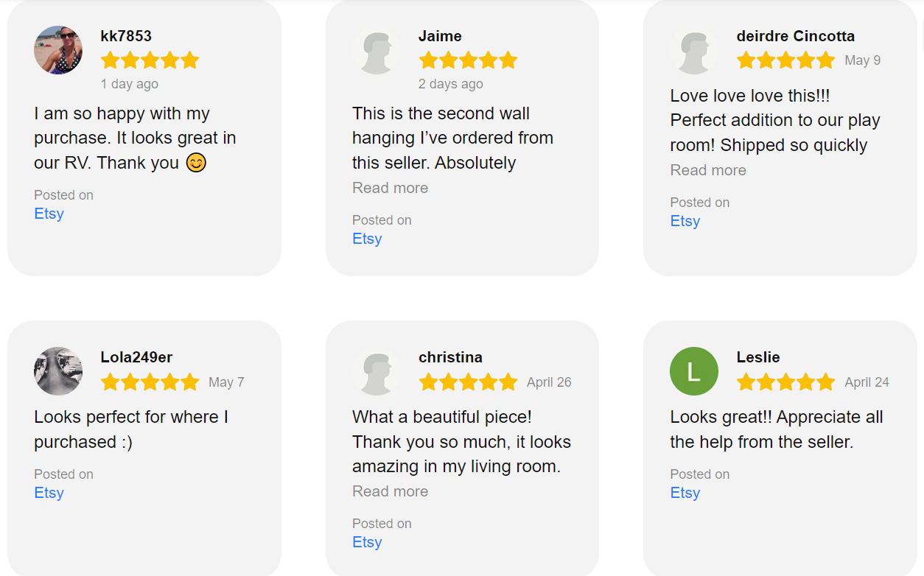
Task: Click the reviewer name Lola249er
Action: coord(136,357)
